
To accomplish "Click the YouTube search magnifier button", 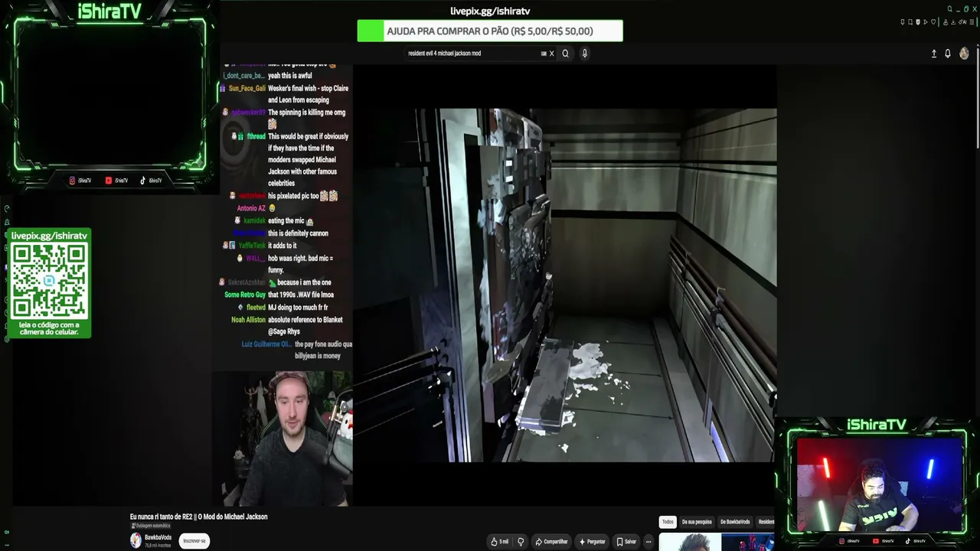I will (566, 54).
